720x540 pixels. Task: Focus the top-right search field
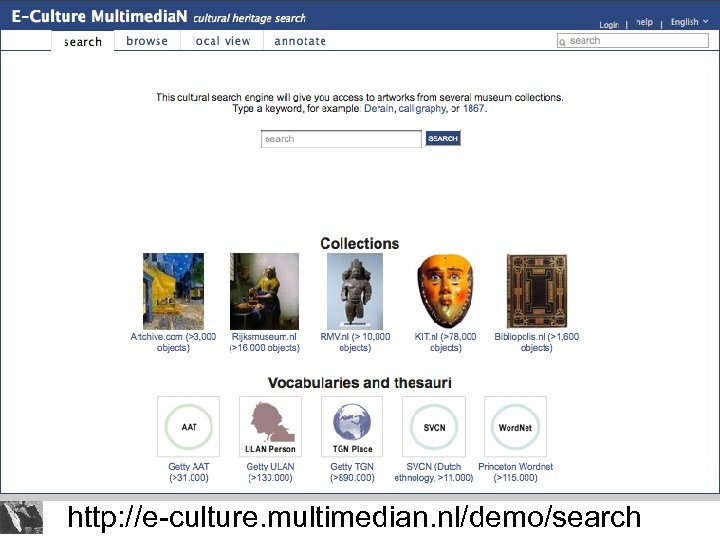tap(633, 40)
